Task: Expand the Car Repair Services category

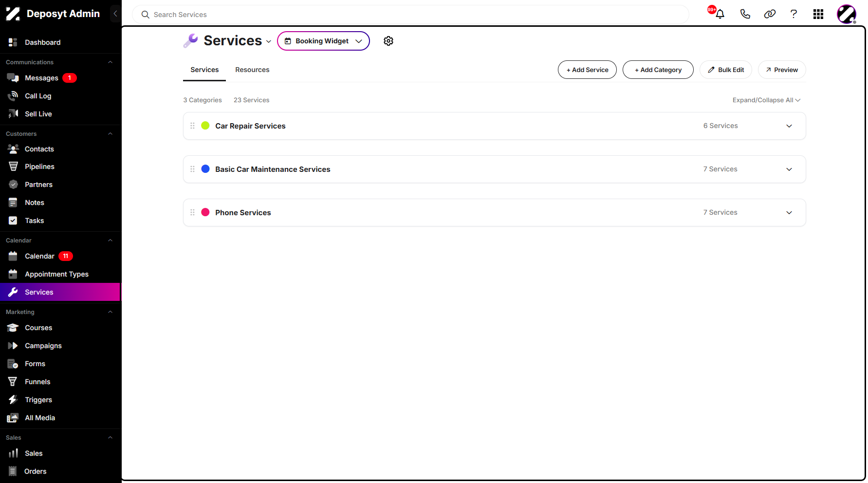Action: click(x=789, y=126)
